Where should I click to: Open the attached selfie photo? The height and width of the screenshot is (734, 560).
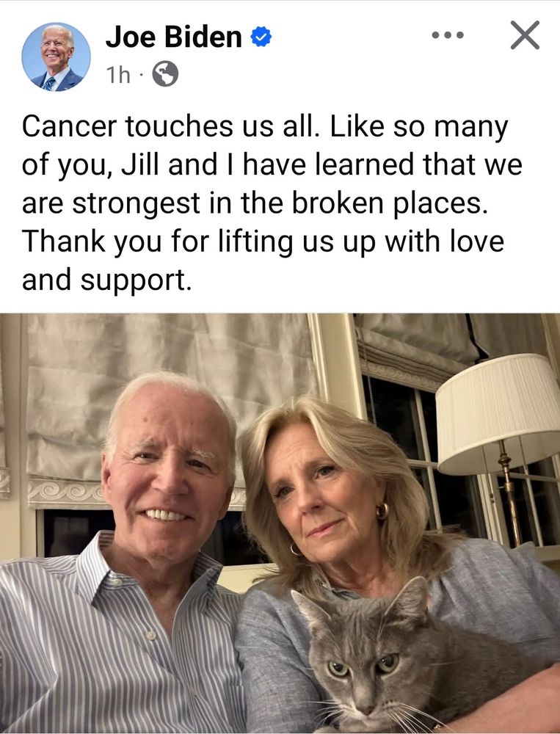pyautogui.click(x=280, y=523)
